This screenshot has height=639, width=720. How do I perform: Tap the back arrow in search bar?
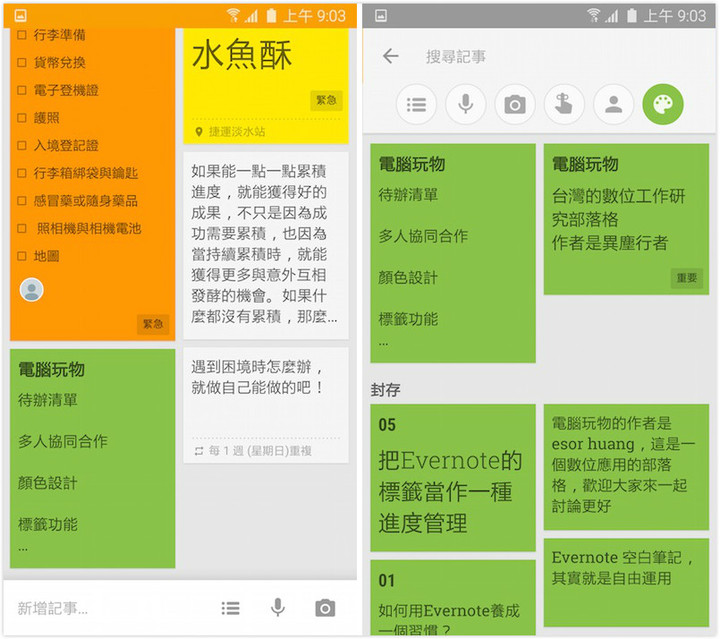click(390, 57)
